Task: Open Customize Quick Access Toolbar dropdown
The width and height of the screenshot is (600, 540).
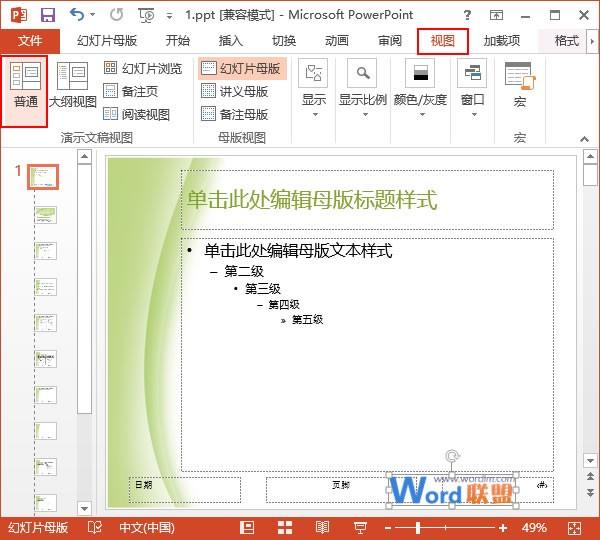Action: click(x=169, y=16)
